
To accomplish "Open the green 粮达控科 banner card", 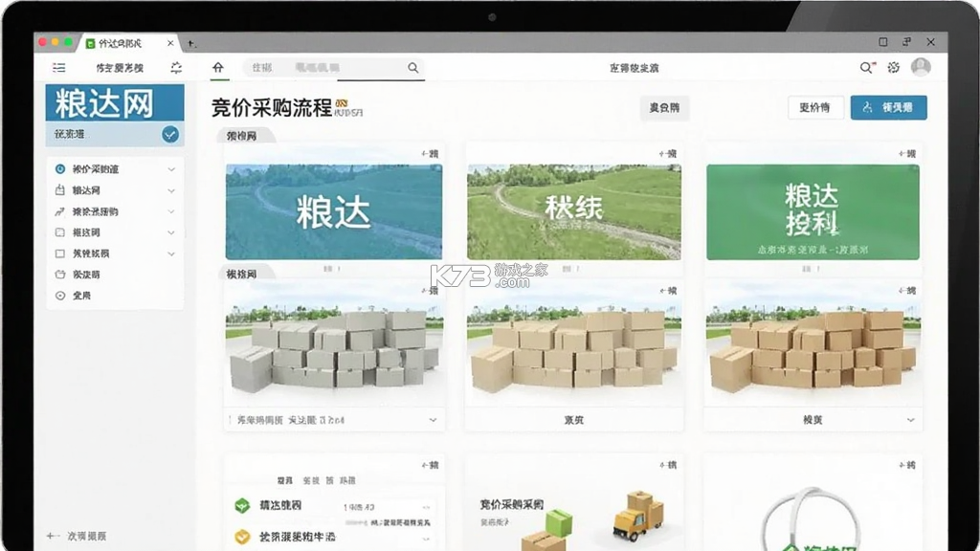I will pos(813,211).
